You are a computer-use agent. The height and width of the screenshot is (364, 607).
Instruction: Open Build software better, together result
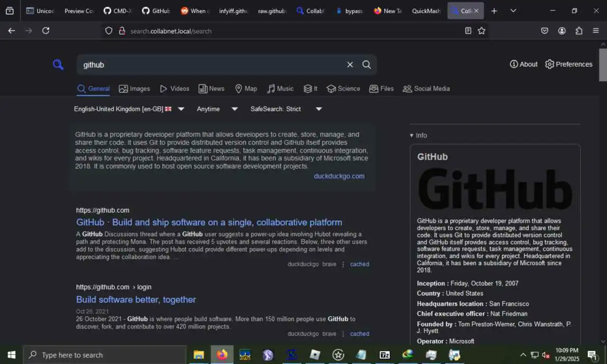(136, 300)
